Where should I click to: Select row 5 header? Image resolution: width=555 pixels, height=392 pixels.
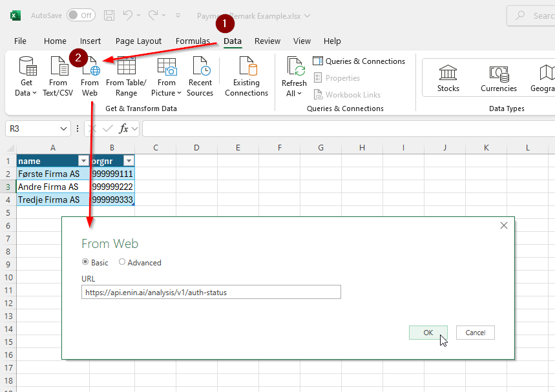pyautogui.click(x=8, y=212)
